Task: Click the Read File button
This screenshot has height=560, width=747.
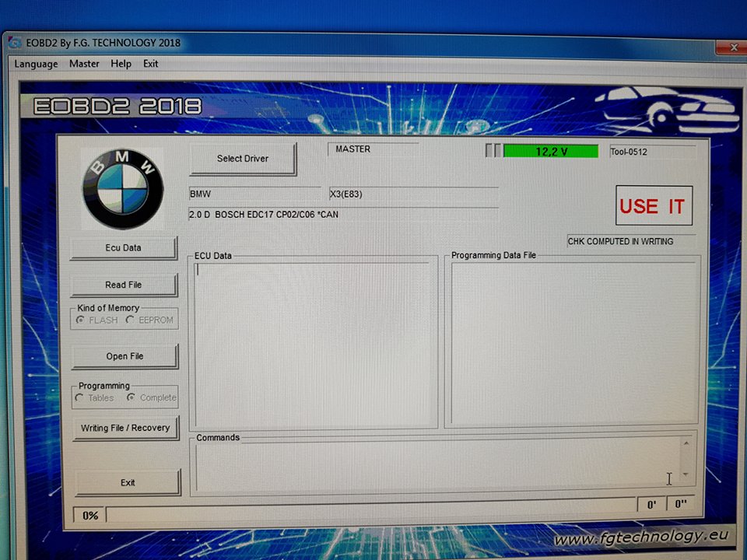Action: coord(124,285)
